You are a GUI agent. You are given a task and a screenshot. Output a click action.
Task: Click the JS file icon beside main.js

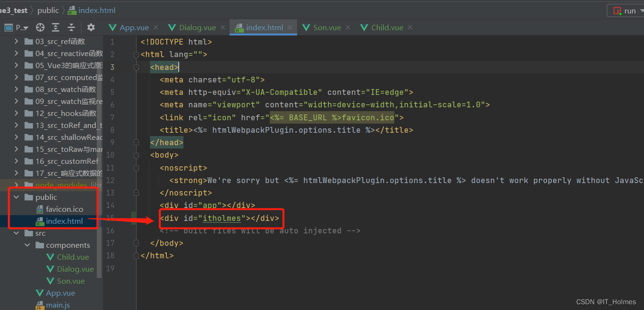40,305
